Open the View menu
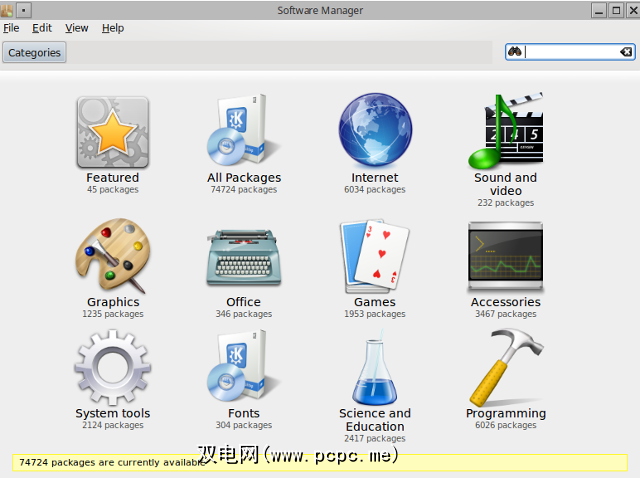The image size is (640, 478). [77, 28]
